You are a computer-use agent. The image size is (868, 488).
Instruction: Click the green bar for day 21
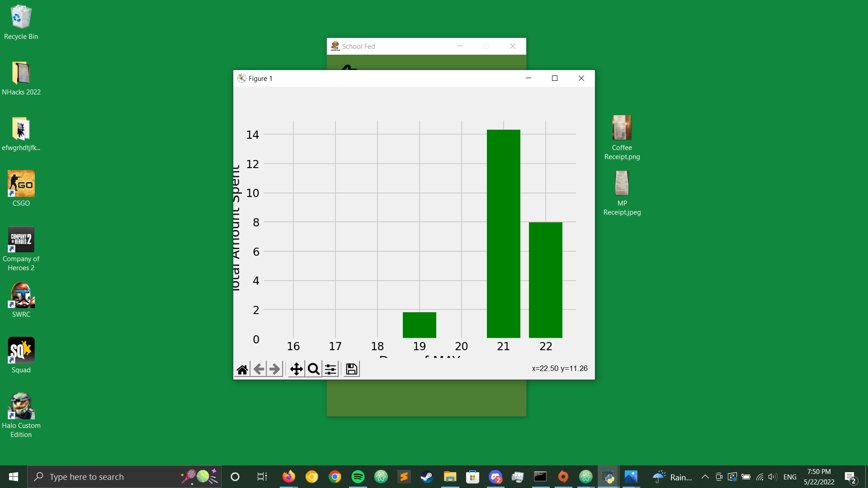tap(503, 234)
